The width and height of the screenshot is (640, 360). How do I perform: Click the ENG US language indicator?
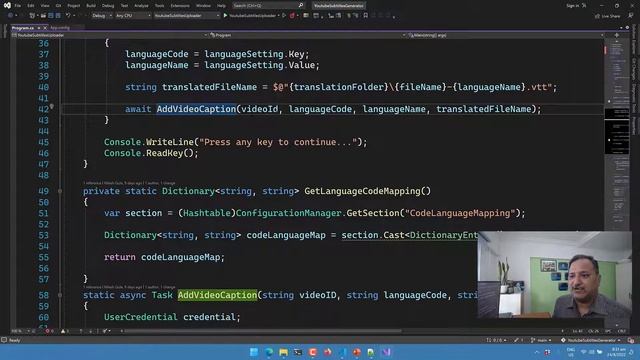coord(571,352)
